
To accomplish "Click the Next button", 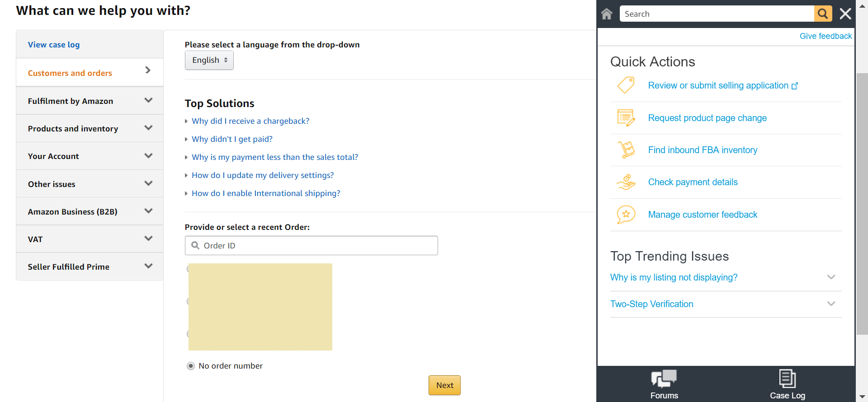I will click(444, 385).
